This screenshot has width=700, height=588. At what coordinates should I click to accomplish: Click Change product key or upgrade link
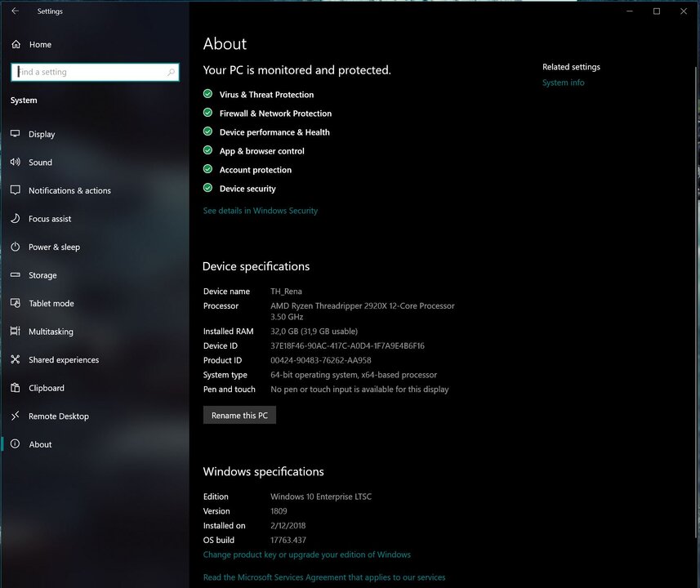306,555
